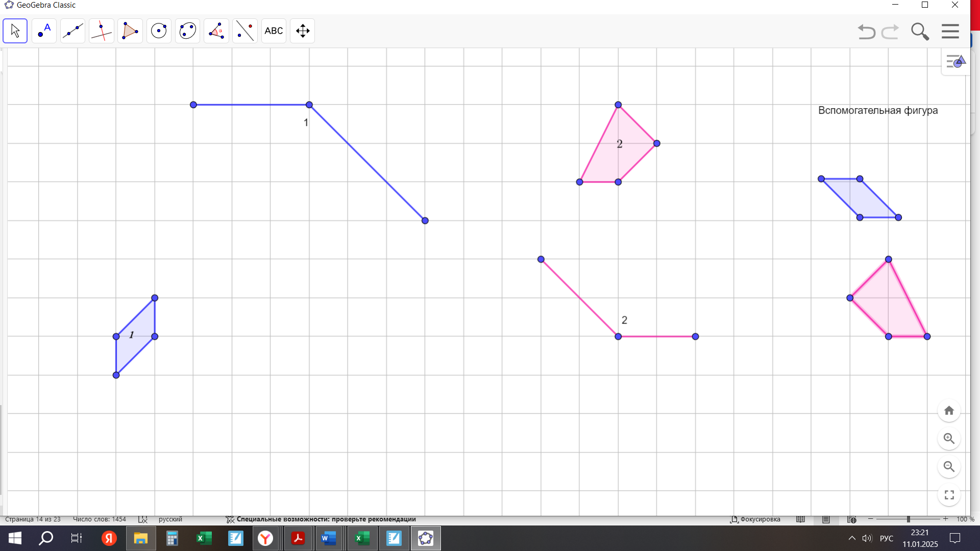The image size is (980, 551).
Task: Select the Reflect about line tool
Action: click(x=245, y=31)
